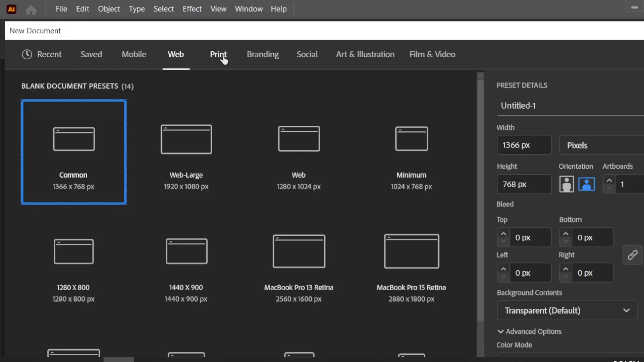Viewport: 644px width, 362px height.
Task: Collapse the Advanced Options section
Action: click(x=529, y=331)
